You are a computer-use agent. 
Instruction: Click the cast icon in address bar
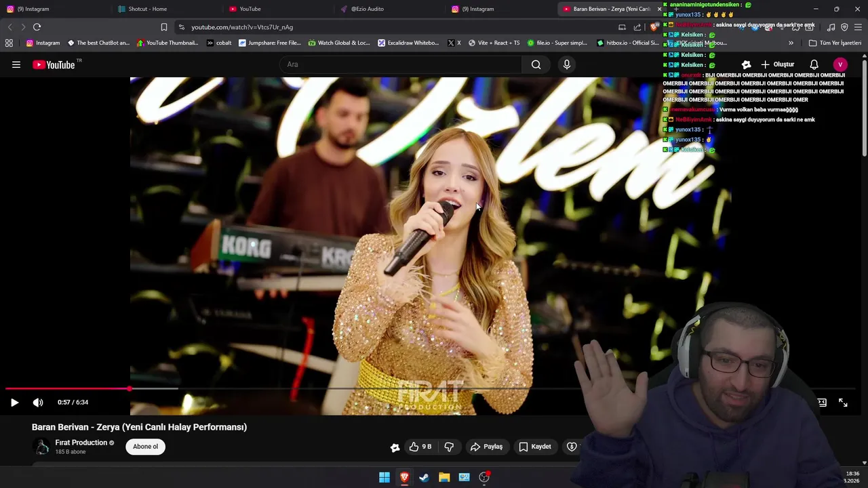click(622, 27)
